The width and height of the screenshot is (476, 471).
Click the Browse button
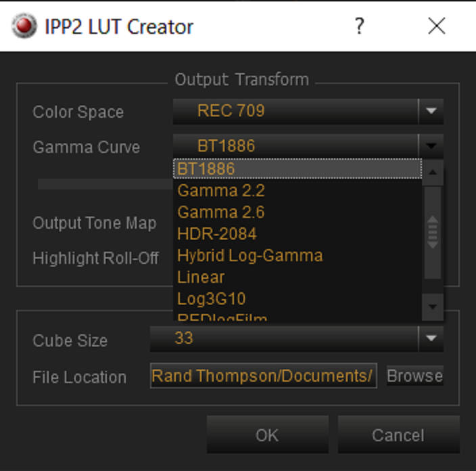pos(415,376)
